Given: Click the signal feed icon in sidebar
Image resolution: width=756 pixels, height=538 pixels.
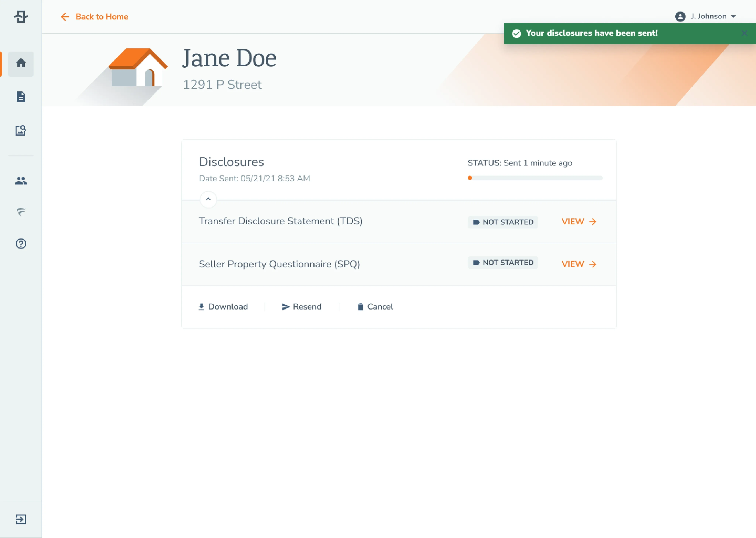Looking at the screenshot, I should [21, 212].
